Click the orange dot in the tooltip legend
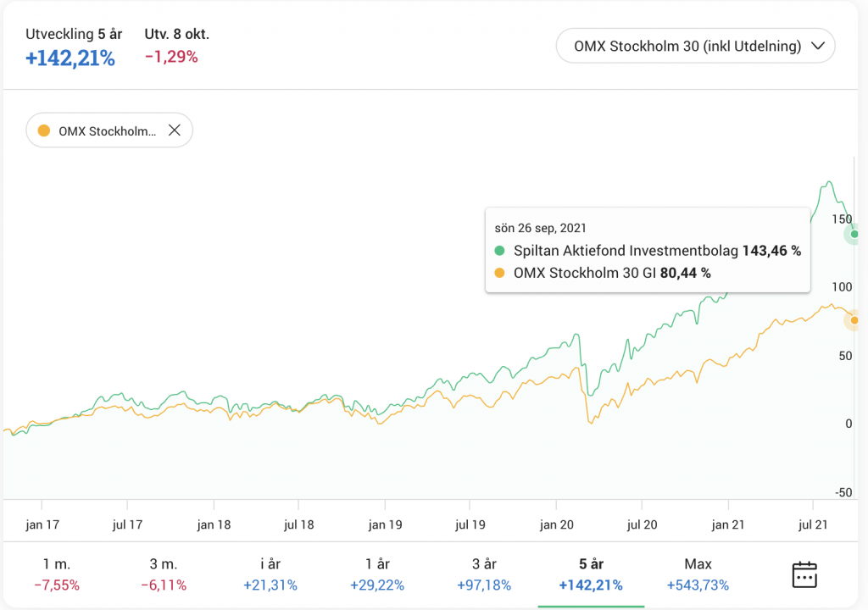The width and height of the screenshot is (868, 610). click(x=499, y=273)
